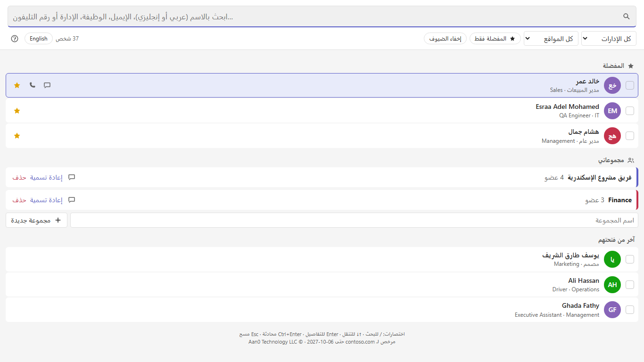The width and height of the screenshot is (644, 362).
Task: Unfavorite خالد عمر using star icon
Action: coord(17,85)
